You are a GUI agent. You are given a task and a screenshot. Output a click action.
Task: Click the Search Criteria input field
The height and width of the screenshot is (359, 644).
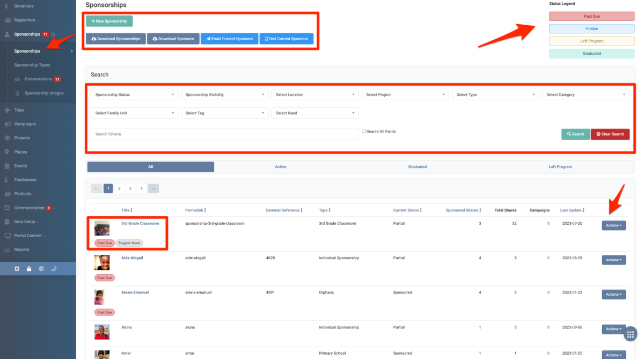pyautogui.click(x=225, y=134)
